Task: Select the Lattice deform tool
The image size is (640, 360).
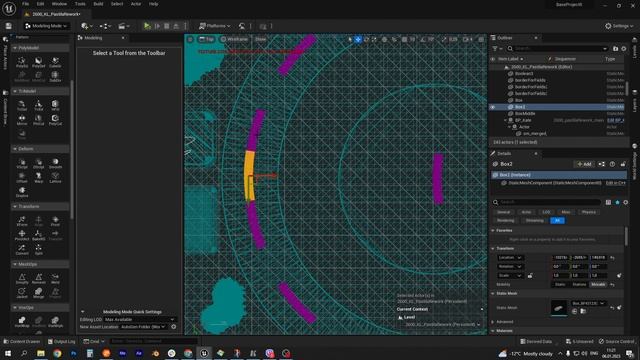Action: [x=55, y=178]
